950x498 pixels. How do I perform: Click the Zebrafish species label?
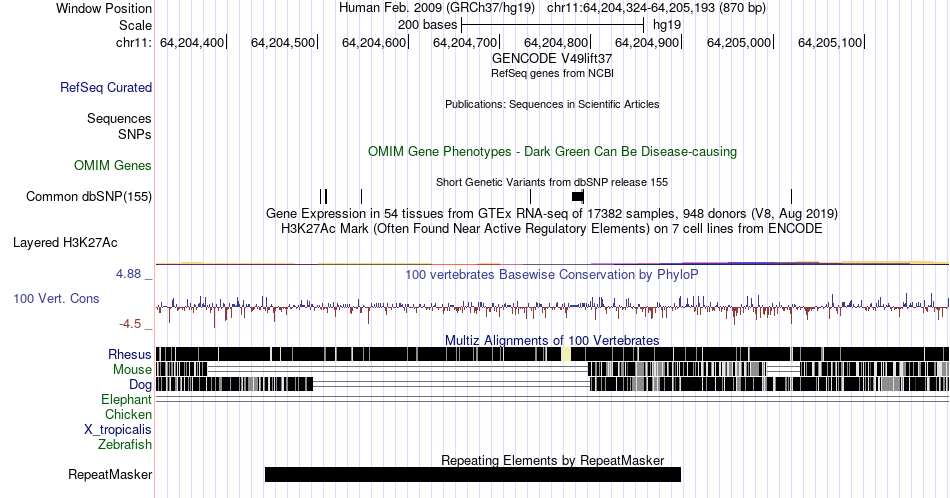[x=125, y=445]
